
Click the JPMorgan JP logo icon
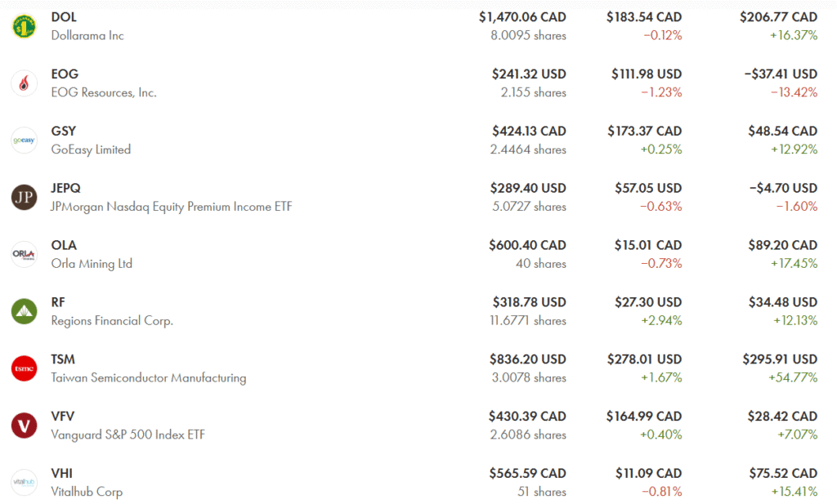coord(24,198)
